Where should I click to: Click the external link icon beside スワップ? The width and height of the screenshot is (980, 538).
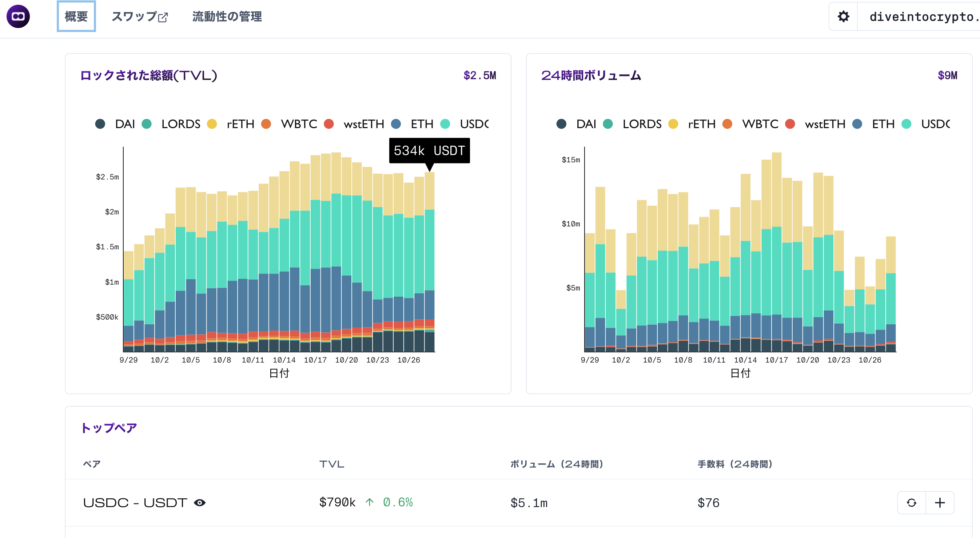(163, 17)
